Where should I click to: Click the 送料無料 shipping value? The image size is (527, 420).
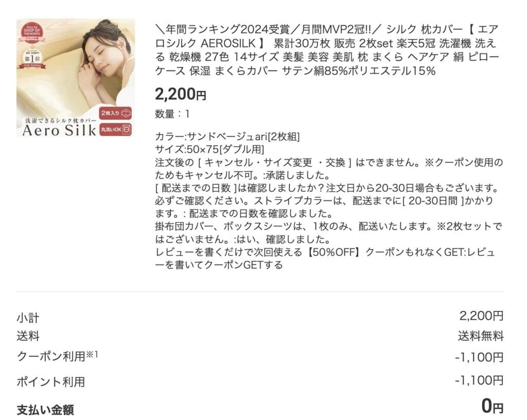(481, 336)
